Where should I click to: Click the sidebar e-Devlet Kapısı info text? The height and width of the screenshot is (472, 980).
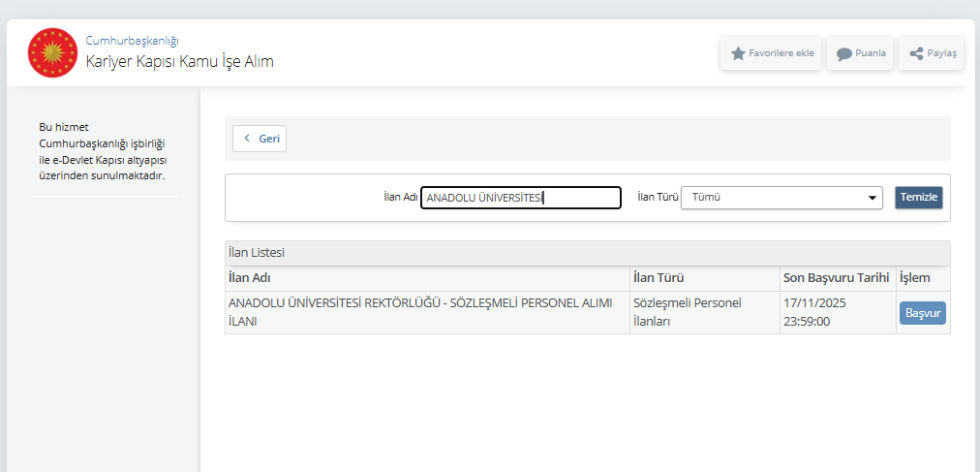click(x=103, y=151)
